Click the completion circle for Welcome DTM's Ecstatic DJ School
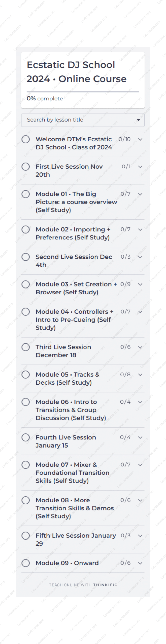The height and width of the screenshot is (644, 166). pyautogui.click(x=25, y=139)
